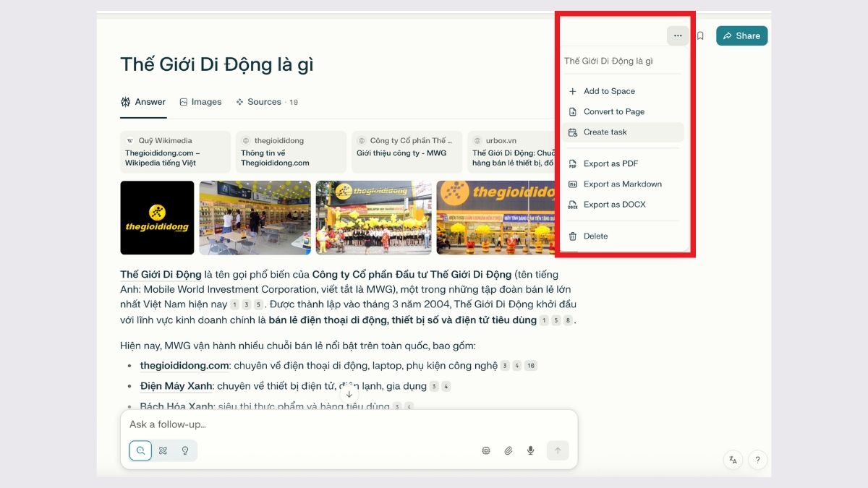This screenshot has width=868, height=488.
Task: Choose Export as PDF option
Action: point(611,163)
